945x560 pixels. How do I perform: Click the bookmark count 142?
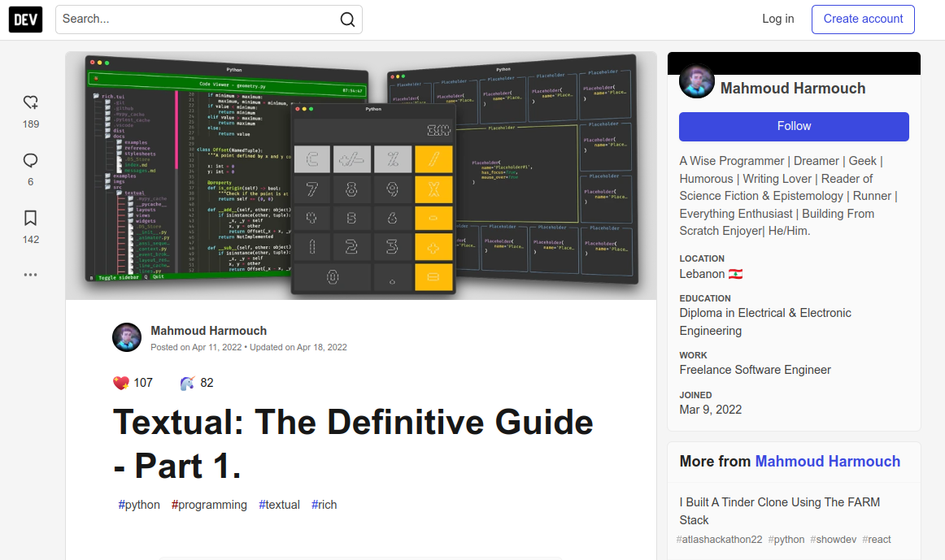pyautogui.click(x=31, y=240)
